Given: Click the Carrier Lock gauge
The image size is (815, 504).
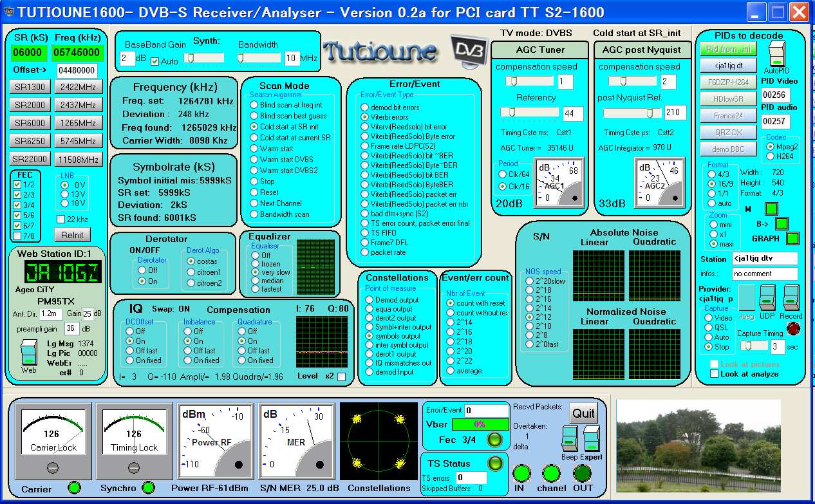Looking at the screenshot, I should click(x=53, y=441).
